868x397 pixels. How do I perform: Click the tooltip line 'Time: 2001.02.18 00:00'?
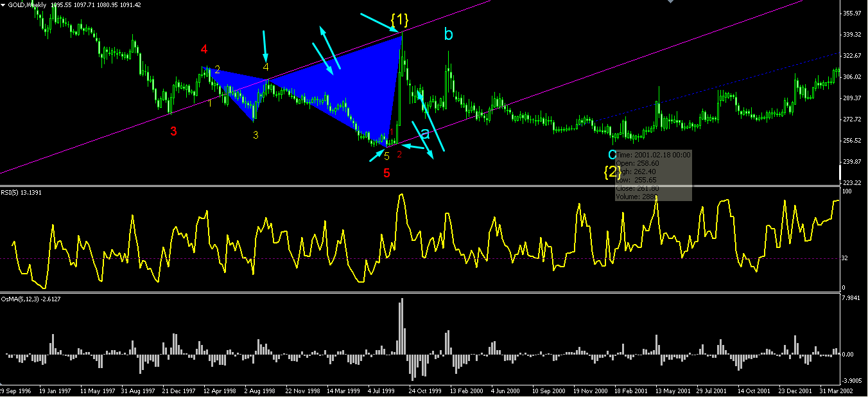653,155
